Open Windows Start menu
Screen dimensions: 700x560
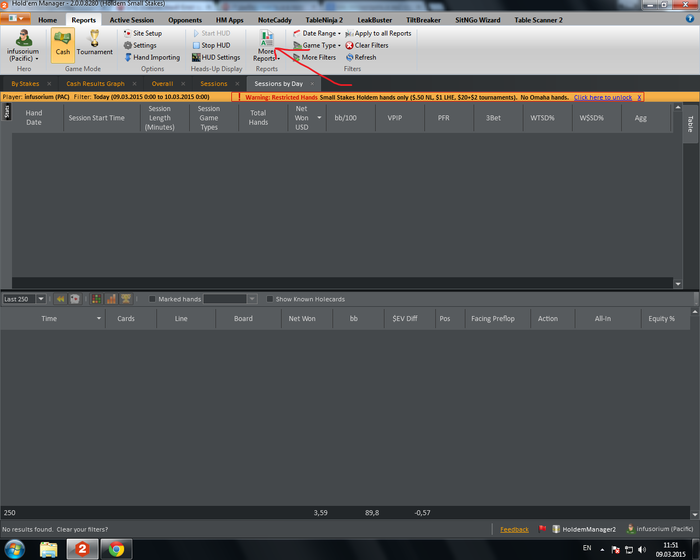pyautogui.click(x=13, y=549)
